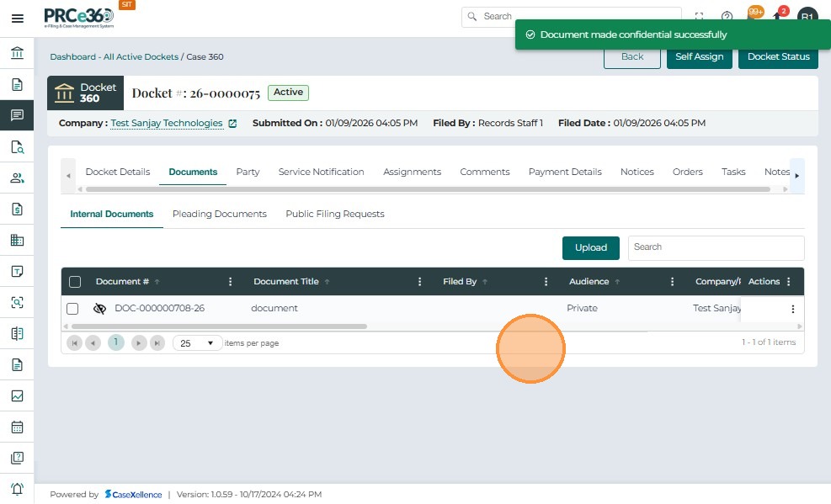Open the line-chart analytics sidebar icon
This screenshot has width=831, height=504.
17,395
